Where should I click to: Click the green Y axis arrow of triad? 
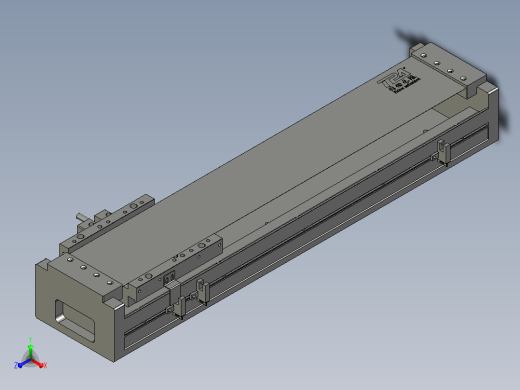pyautogui.click(x=30, y=351)
